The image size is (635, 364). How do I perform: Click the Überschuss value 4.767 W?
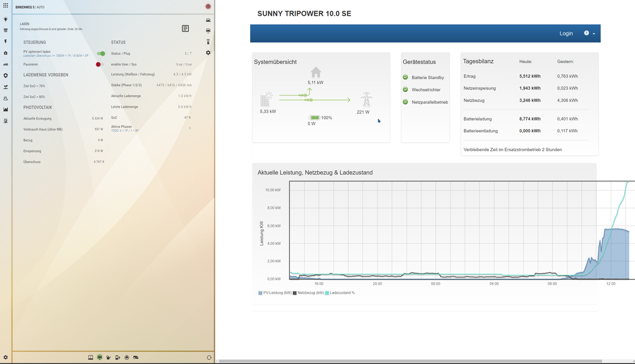(98, 162)
